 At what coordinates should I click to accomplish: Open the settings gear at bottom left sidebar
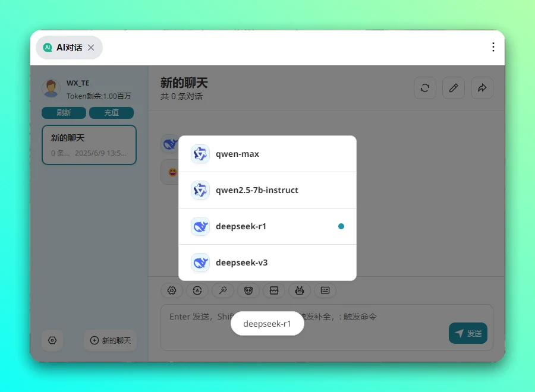pyautogui.click(x=52, y=340)
